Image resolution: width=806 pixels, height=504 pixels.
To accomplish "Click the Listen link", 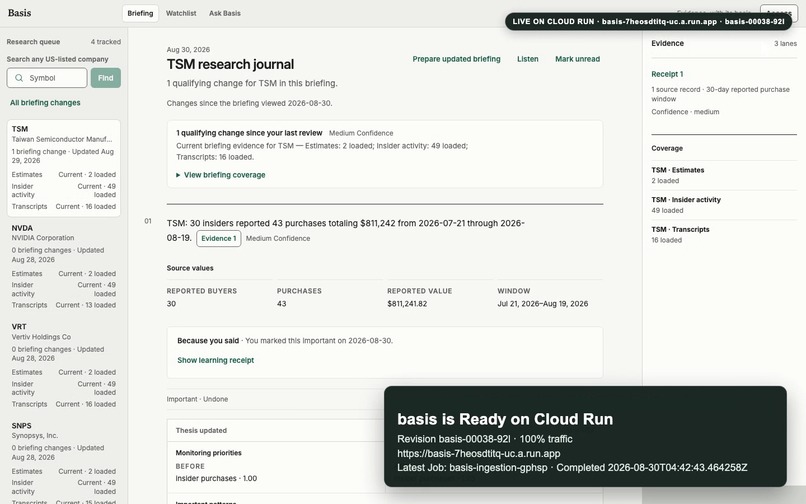I will 528,59.
